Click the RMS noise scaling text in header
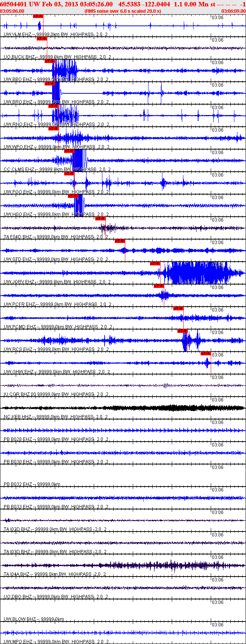Screen dimensions: 246x644 (x=123, y=11)
